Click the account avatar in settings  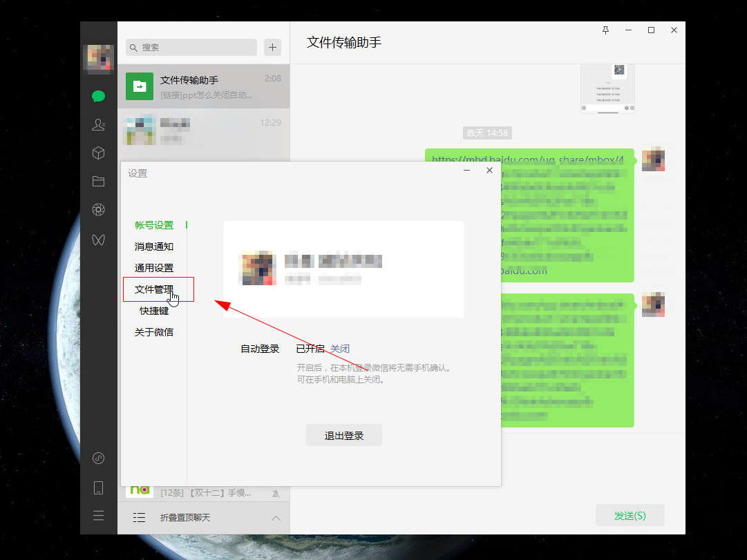coord(258,269)
